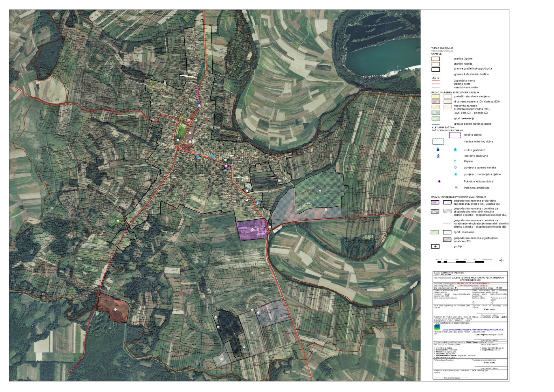Click the purple industrijska (I1) legend swatch
The width and height of the screenshot is (554, 392).
(435, 202)
